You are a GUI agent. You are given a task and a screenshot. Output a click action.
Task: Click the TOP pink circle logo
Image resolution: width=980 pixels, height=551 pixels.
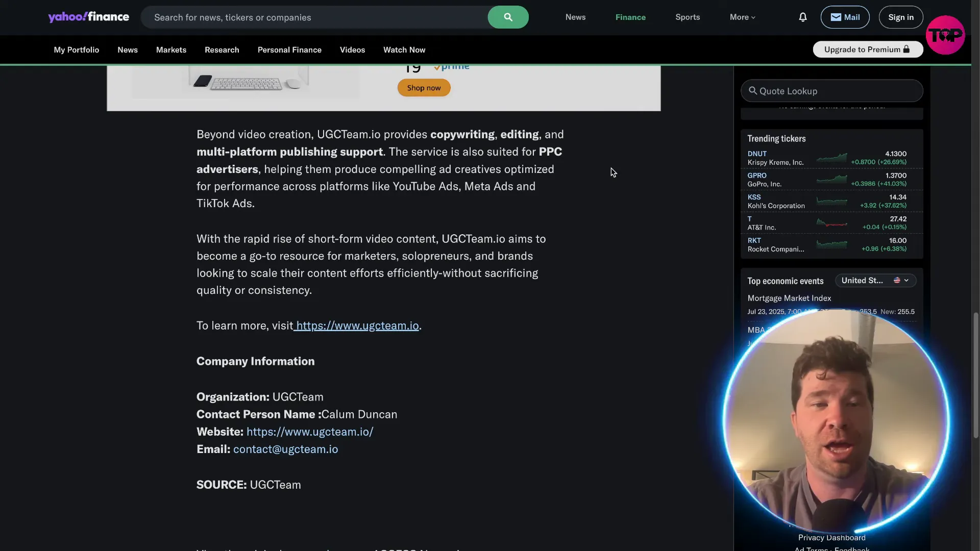coord(945,35)
